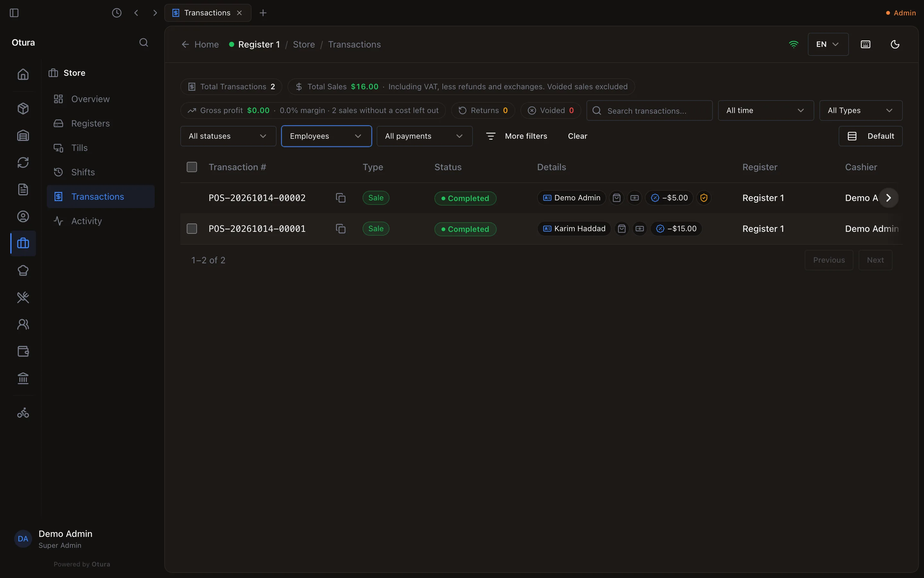This screenshot has width=924, height=578.
Task: Select Registers in Store menu
Action: click(101, 124)
